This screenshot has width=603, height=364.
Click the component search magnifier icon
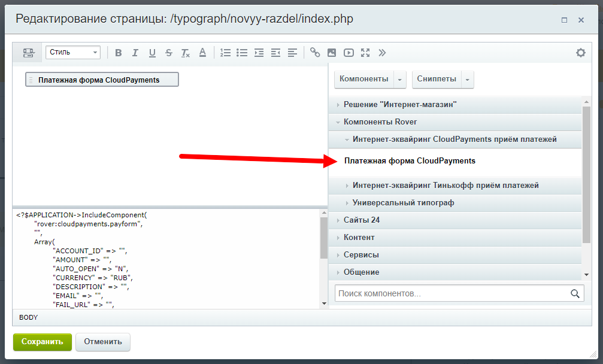coord(575,294)
